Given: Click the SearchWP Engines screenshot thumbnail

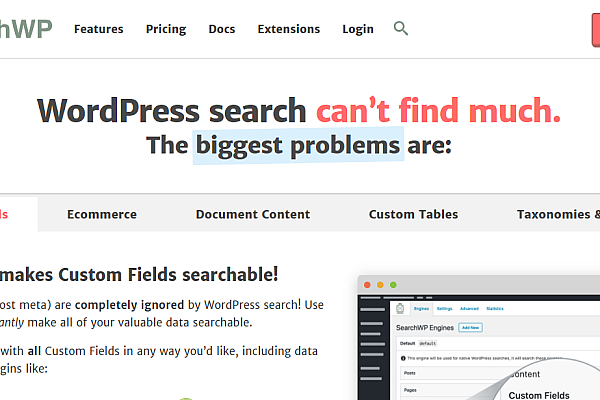Looking at the screenshot, I should click(479, 338).
